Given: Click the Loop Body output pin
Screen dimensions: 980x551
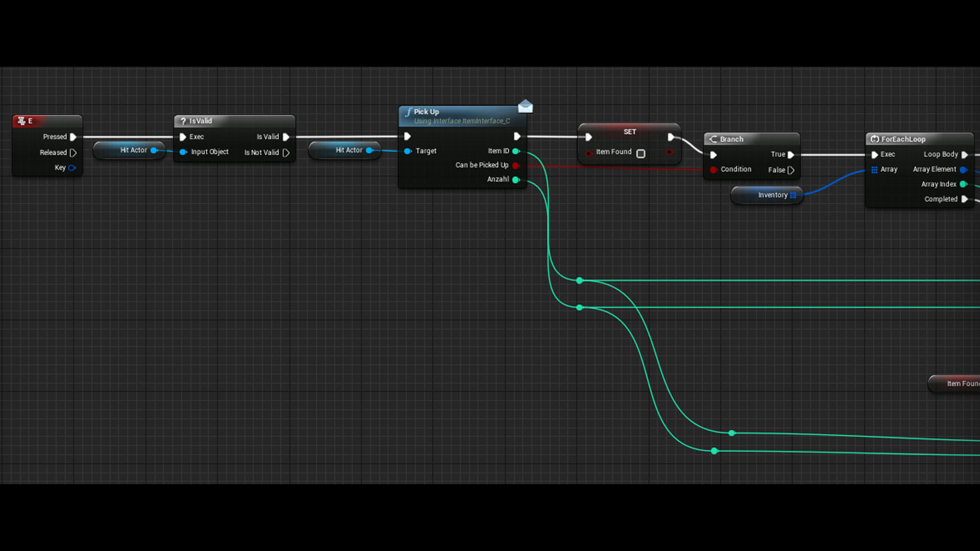Looking at the screenshot, I should [x=964, y=155].
